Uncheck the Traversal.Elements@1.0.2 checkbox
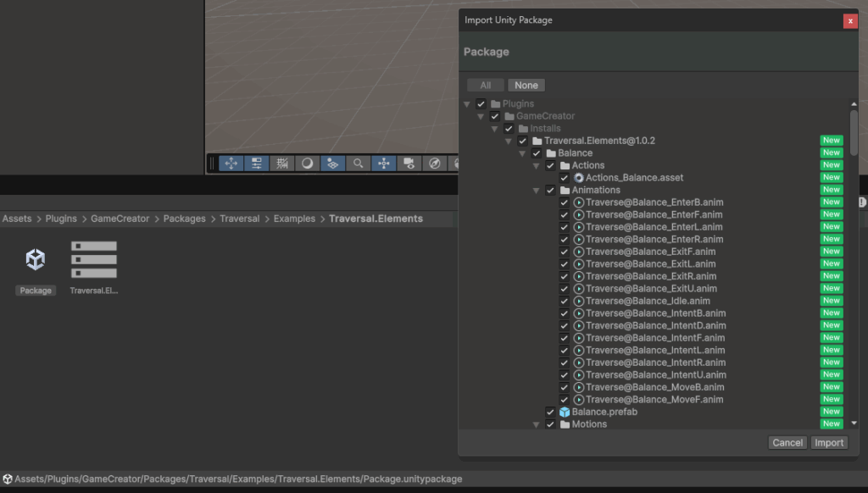868x493 pixels. [x=522, y=141]
